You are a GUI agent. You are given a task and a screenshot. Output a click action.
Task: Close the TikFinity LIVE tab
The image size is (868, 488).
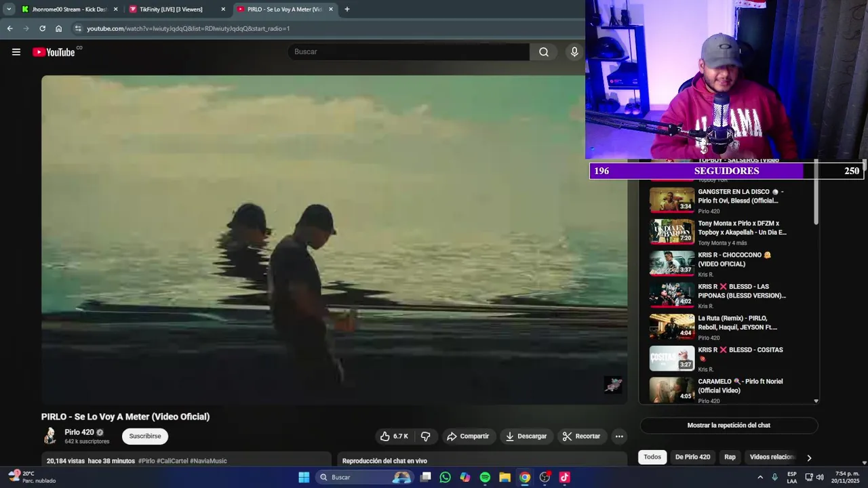click(223, 9)
